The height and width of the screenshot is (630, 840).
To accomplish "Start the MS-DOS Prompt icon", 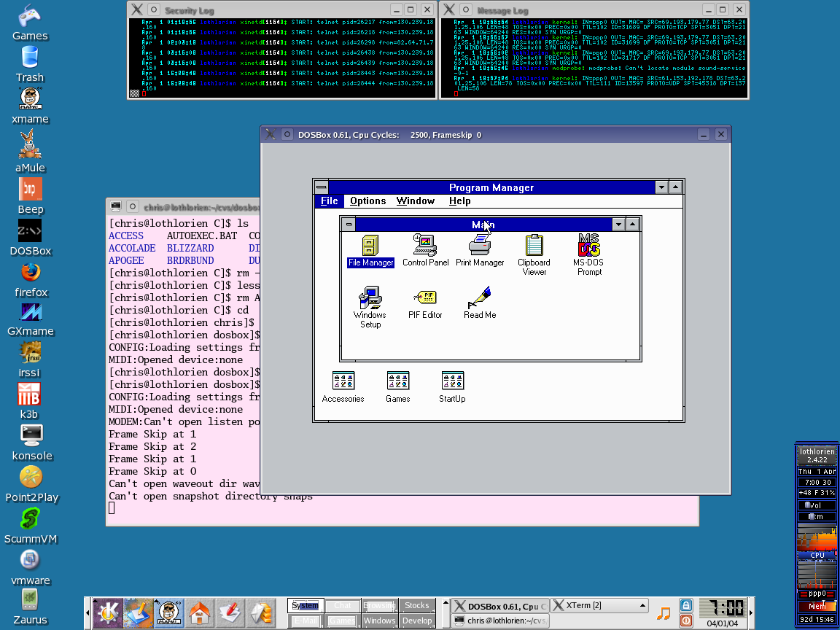I will click(588, 255).
